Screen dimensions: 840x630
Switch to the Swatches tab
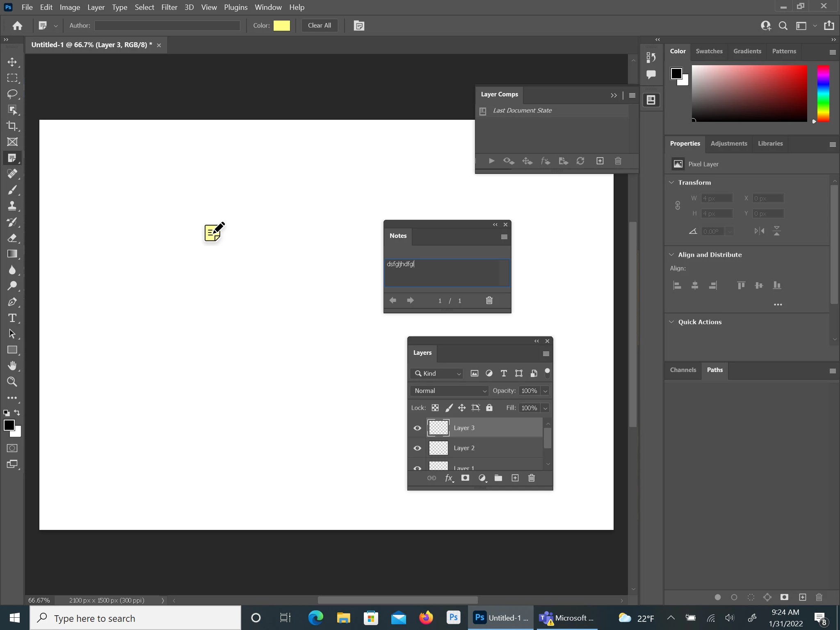(x=709, y=51)
